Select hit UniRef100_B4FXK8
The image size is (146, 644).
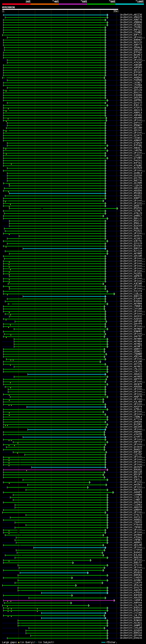click(x=131, y=75)
